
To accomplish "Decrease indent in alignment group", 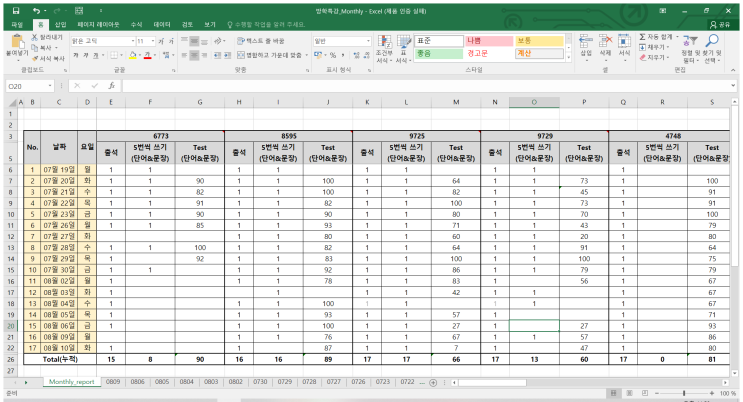I will [x=217, y=55].
